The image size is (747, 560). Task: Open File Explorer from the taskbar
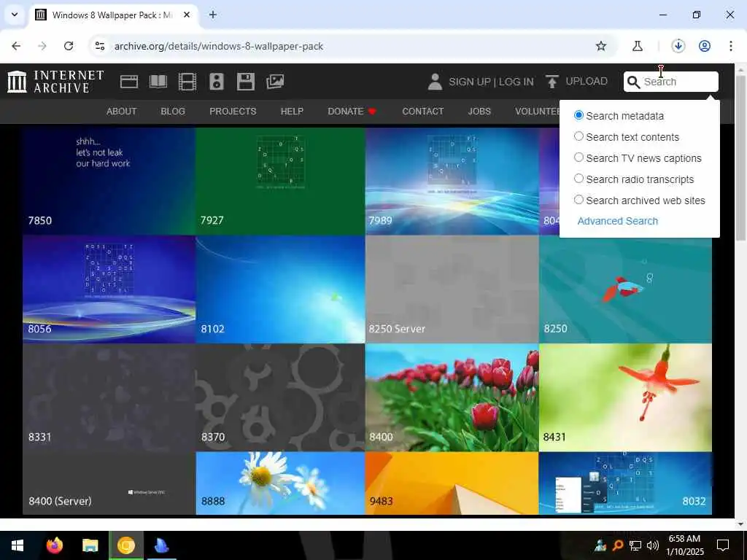[90, 545]
